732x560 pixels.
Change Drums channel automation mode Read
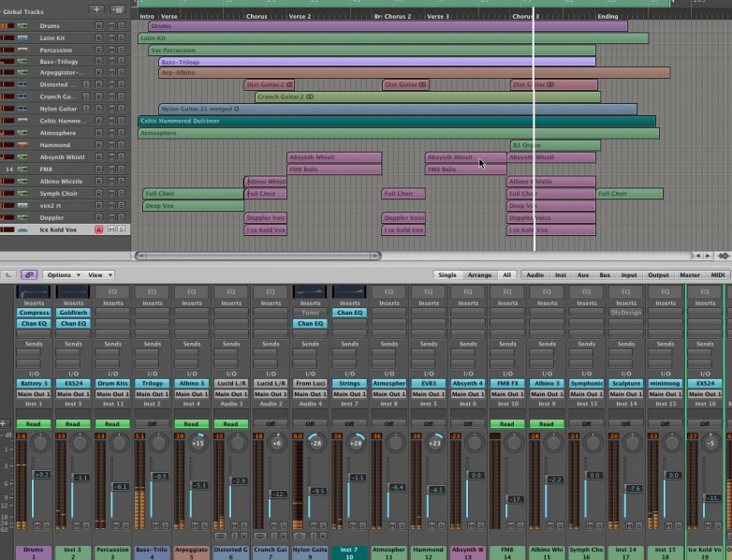(x=33, y=423)
